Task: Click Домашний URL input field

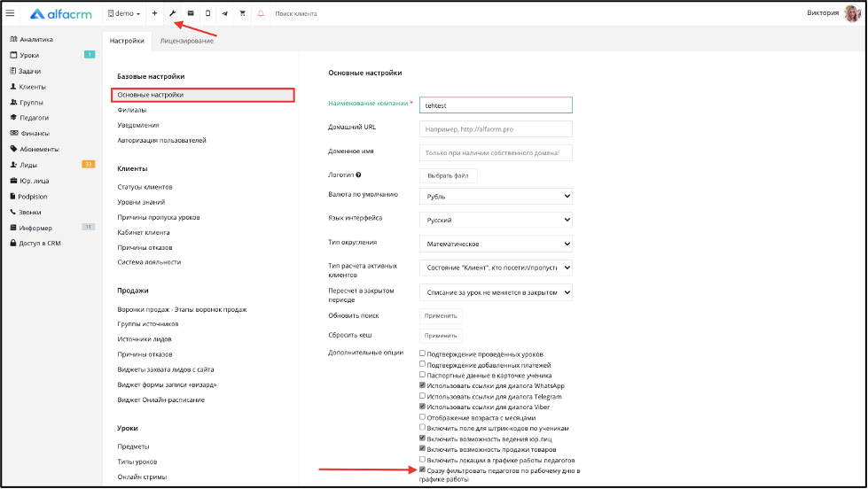Action: [x=496, y=128]
